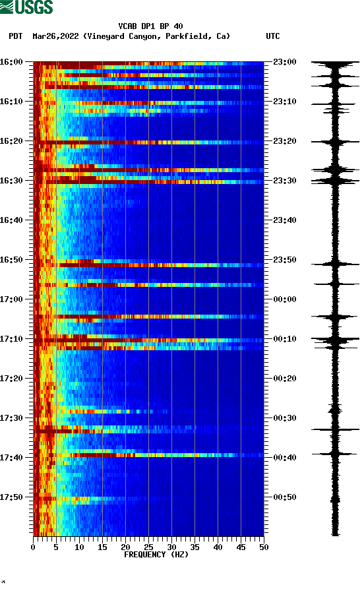Click the 16:50 PDT time label
Image resolution: width=364 pixels, height=589 pixels.
11,260
